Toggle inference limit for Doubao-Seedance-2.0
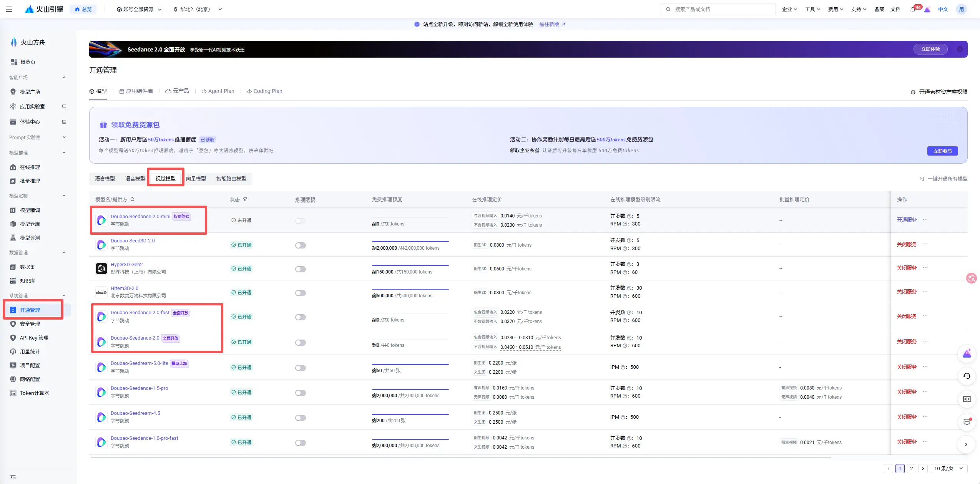Screen dimensions: 980x484 301,343
